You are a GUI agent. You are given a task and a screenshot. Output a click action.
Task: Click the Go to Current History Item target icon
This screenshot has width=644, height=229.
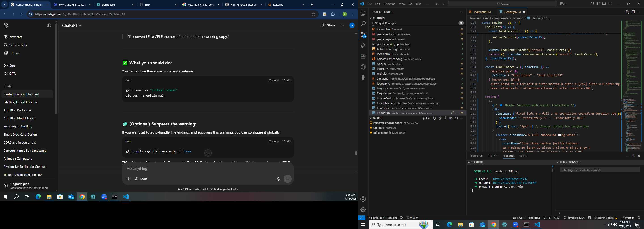pos(435,118)
